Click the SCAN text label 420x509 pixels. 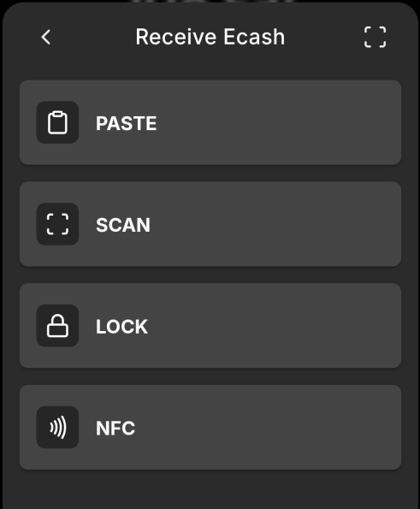tap(123, 225)
